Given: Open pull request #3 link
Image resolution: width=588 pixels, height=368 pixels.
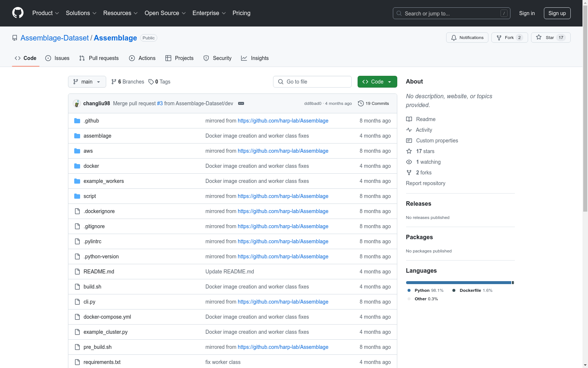Looking at the screenshot, I should [160, 103].
